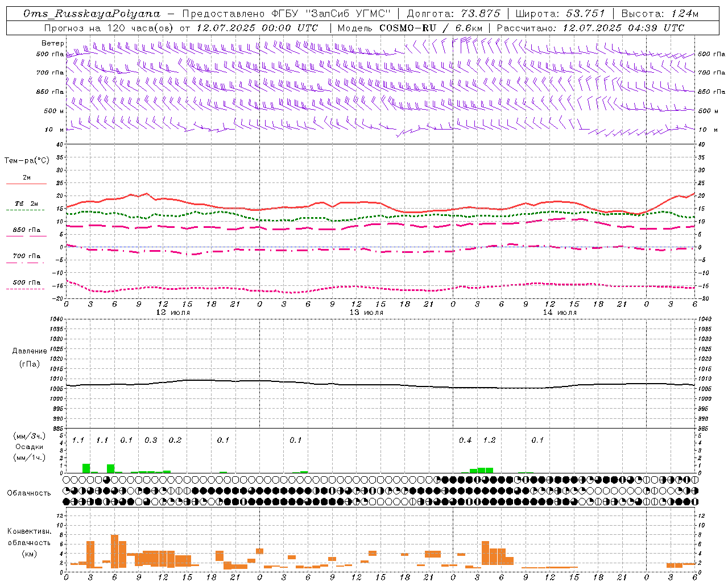Screen dimensions: 728x582
Task: Click the Давление panel label
Action: (x=30, y=351)
